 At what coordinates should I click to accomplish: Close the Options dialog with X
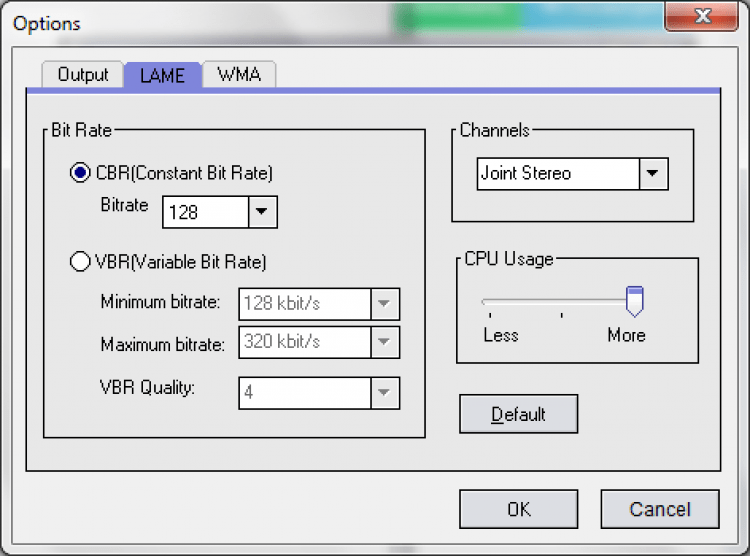pos(702,17)
